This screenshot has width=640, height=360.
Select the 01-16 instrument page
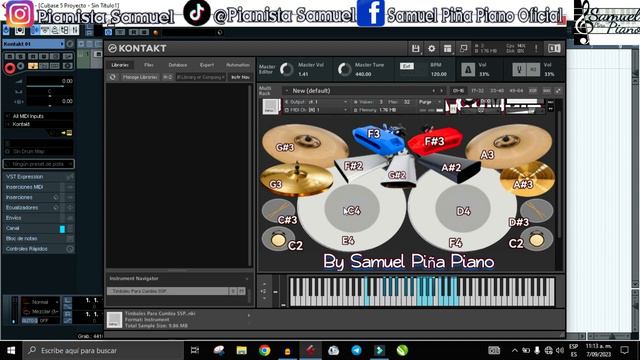click(458, 91)
